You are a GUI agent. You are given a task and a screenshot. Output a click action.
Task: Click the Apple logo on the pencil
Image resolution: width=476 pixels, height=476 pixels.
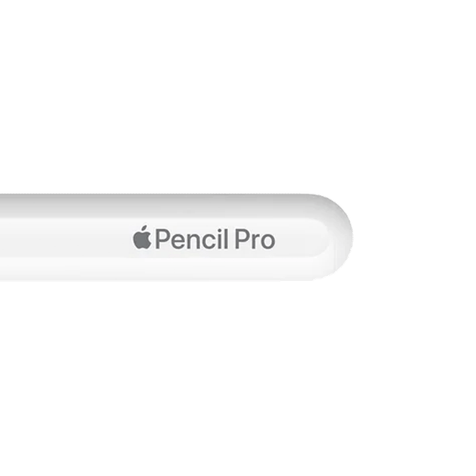142,237
